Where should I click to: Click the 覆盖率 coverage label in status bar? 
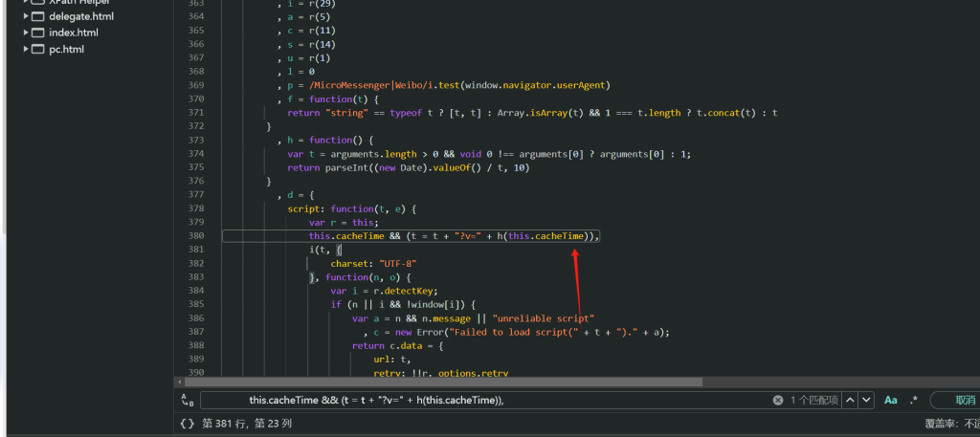coord(942,423)
